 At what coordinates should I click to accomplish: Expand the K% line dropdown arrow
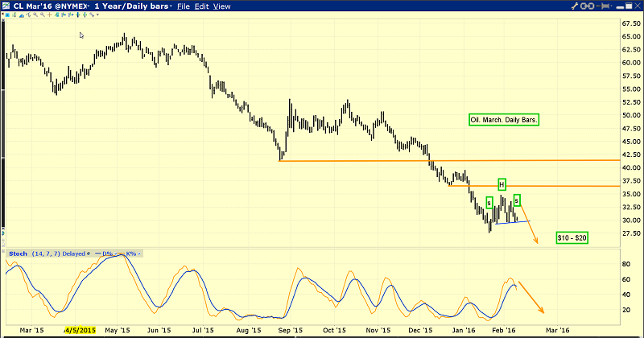(x=137, y=253)
